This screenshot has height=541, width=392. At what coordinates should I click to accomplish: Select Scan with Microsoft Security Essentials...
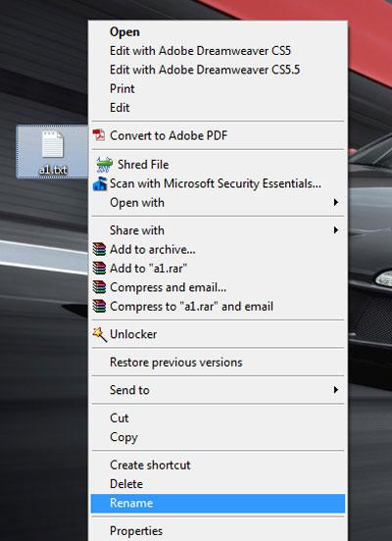click(x=218, y=183)
